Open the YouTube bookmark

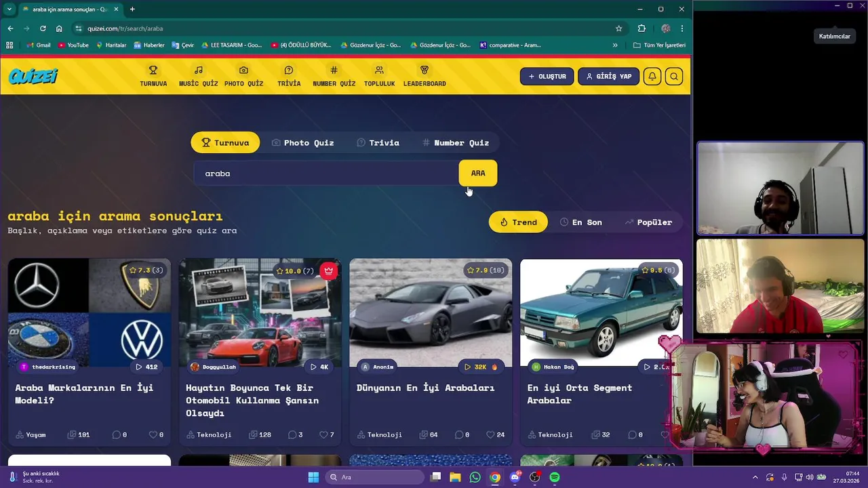click(x=73, y=45)
